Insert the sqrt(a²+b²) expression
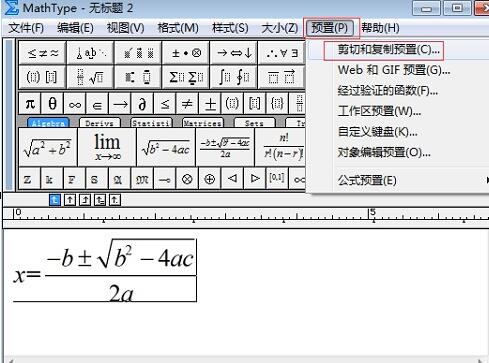The width and height of the screenshot is (489, 363). click(x=48, y=147)
